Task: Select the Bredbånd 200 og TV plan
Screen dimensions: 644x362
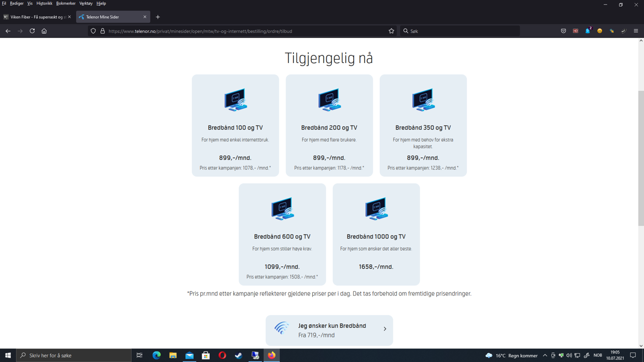Action: 329,125
